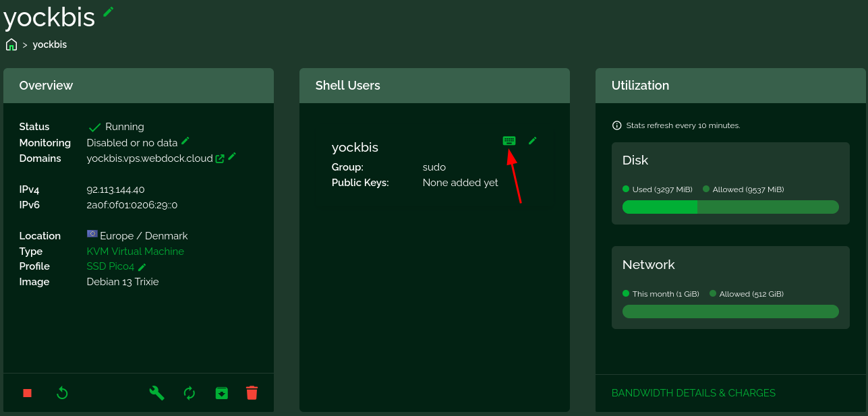
Task: Change SSD Pico4 profile via pencil
Action: pos(142,267)
